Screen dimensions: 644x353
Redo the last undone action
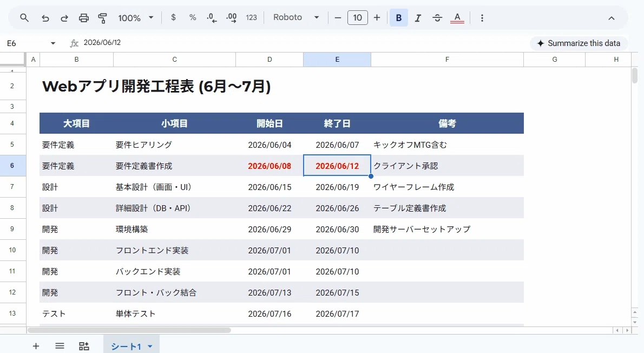64,18
